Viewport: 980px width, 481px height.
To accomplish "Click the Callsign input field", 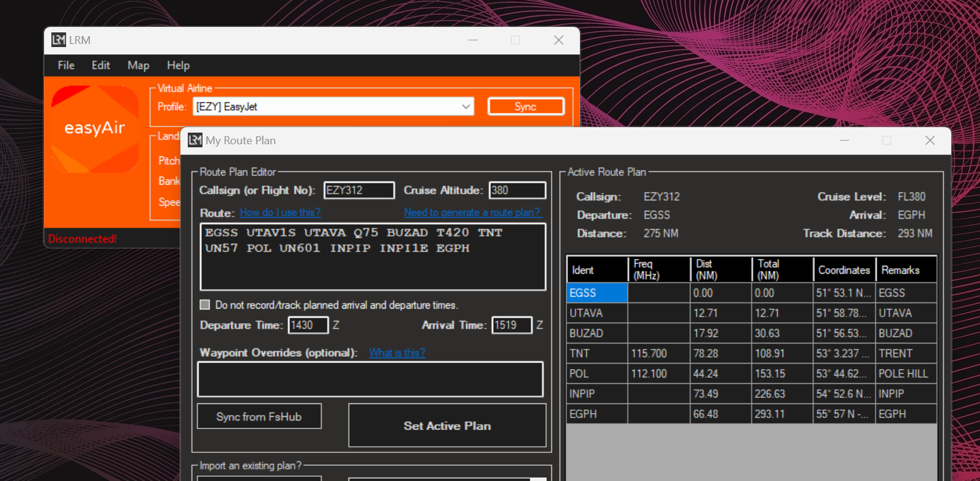I will point(359,191).
